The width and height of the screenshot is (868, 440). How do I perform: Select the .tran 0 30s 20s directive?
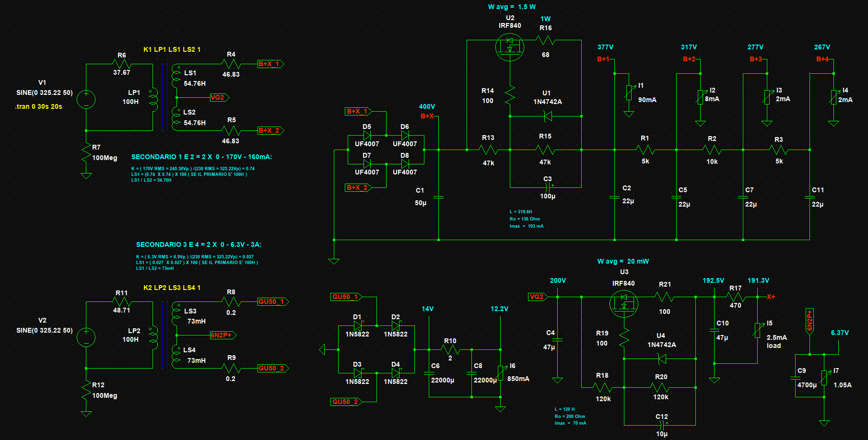pyautogui.click(x=39, y=106)
